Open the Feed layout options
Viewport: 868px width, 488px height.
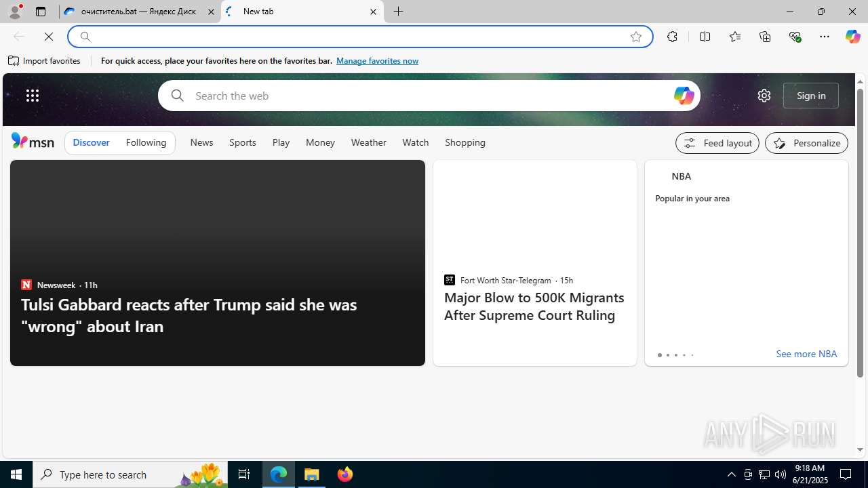click(717, 143)
